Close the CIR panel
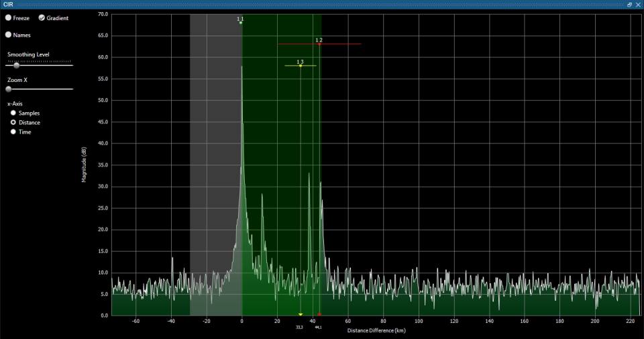 pos(638,5)
